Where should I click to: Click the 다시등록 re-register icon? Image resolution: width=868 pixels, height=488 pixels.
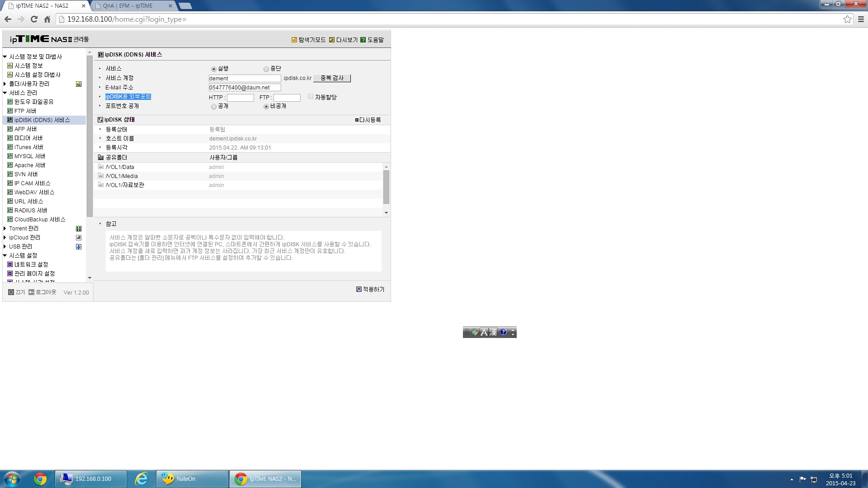pos(357,120)
